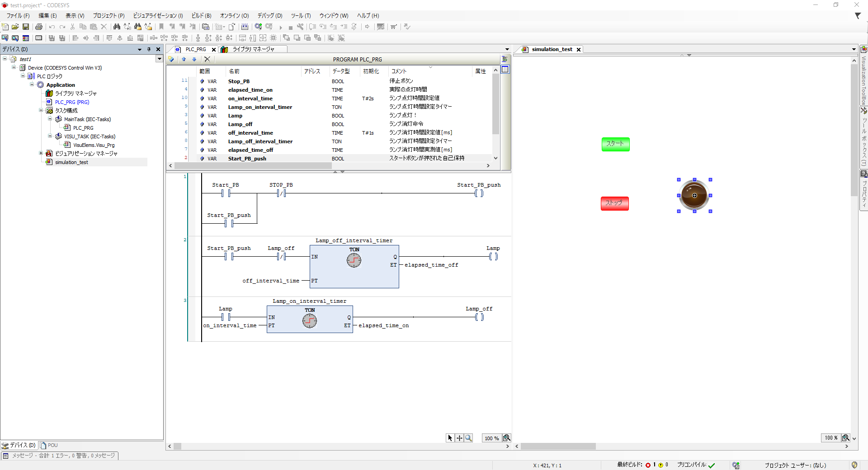The height and width of the screenshot is (470, 868).
Task: Select VisuElems.Visu_Prg in the device tree
Action: [94, 145]
